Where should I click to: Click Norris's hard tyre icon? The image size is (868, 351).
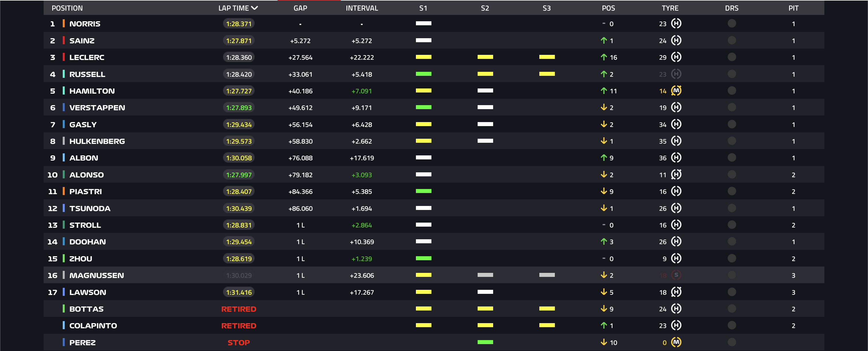(676, 24)
